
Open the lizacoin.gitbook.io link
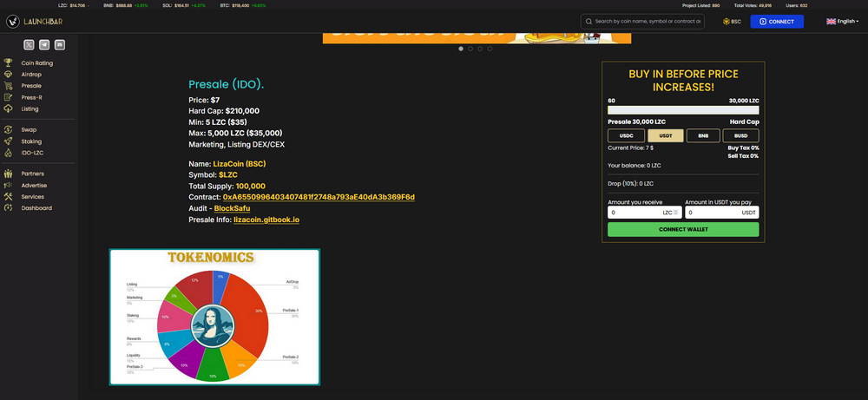click(266, 220)
